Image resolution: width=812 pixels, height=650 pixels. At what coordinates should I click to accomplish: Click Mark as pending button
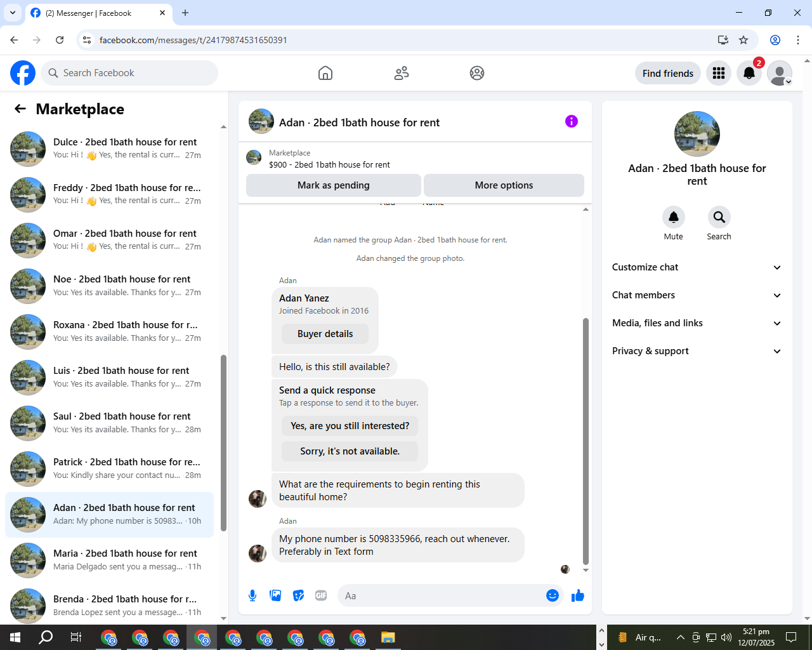[334, 185]
